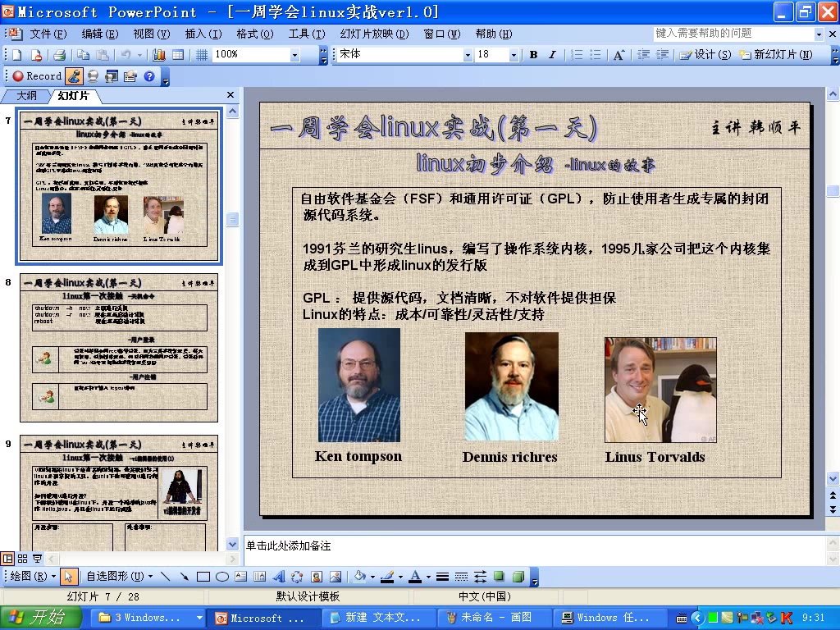
Task: Switch to the 大纲 outline tab
Action: (25, 96)
